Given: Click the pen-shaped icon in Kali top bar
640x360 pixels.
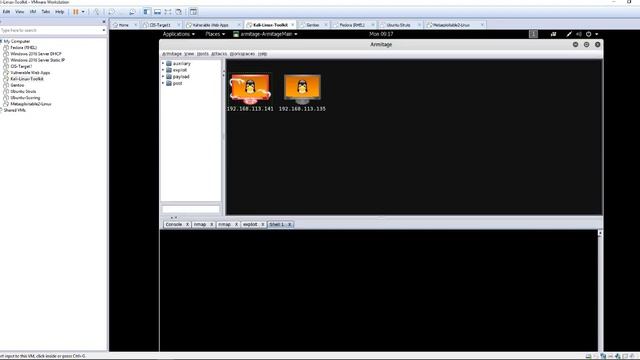Looking at the screenshot, I should point(569,34).
